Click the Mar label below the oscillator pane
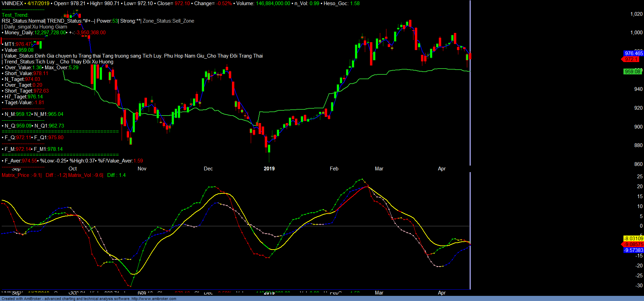 [379, 293]
